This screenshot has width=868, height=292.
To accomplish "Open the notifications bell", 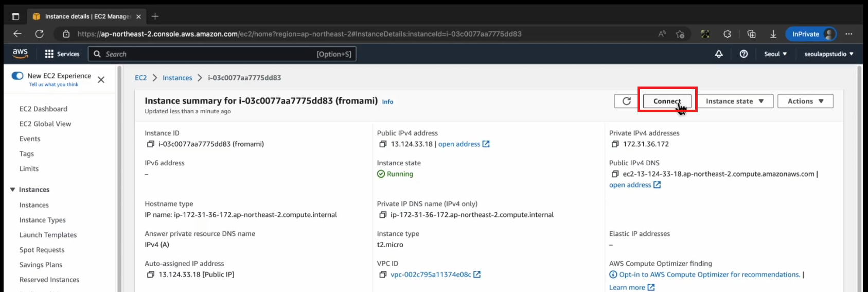I will click(719, 54).
